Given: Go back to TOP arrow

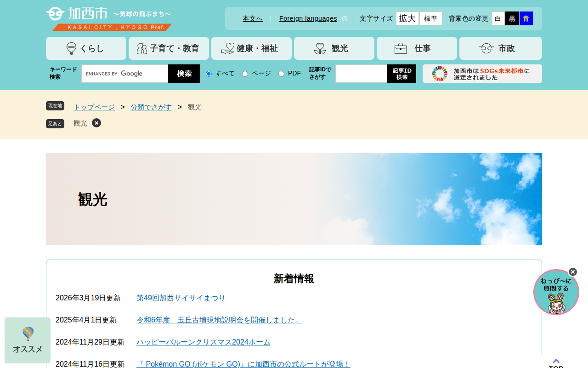Looking at the screenshot, I should [556, 362].
